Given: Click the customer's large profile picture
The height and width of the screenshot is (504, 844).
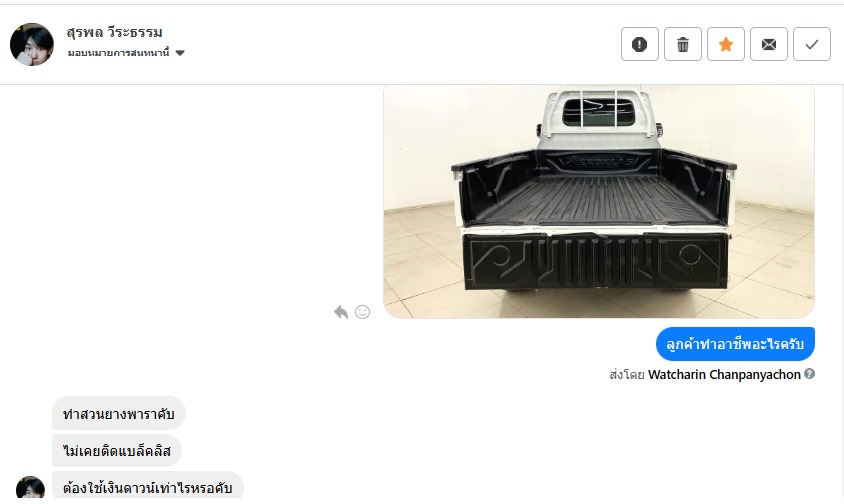Looking at the screenshot, I should pos(32,45).
